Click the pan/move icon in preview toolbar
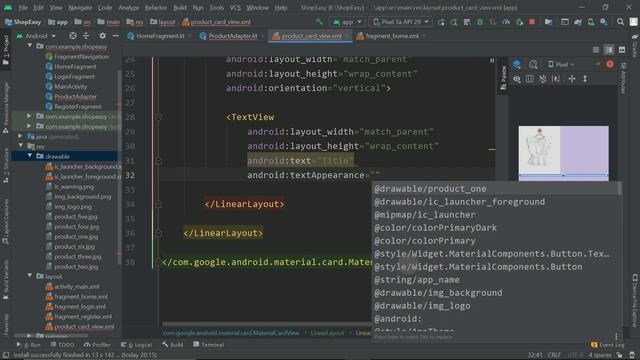The height and width of the screenshot is (360, 640). 572,79
